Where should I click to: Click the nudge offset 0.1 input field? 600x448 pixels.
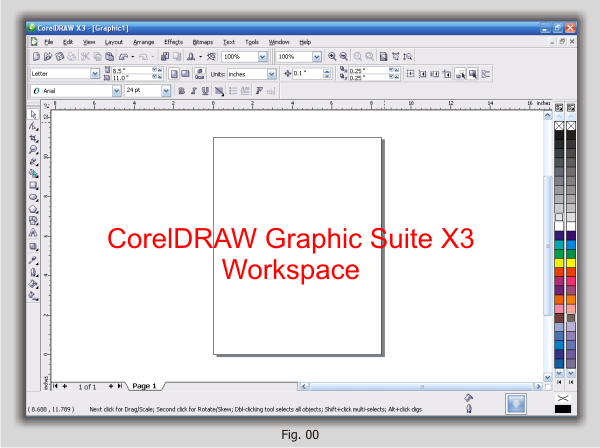point(308,73)
